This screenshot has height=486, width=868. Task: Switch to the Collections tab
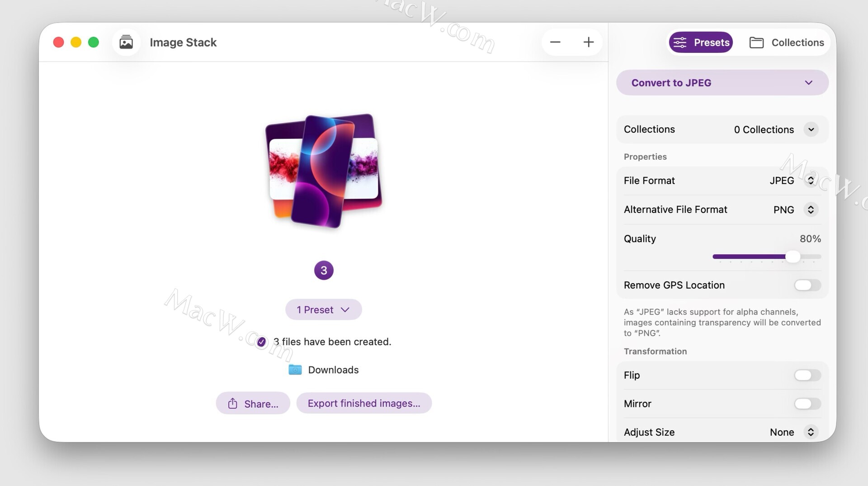click(787, 42)
